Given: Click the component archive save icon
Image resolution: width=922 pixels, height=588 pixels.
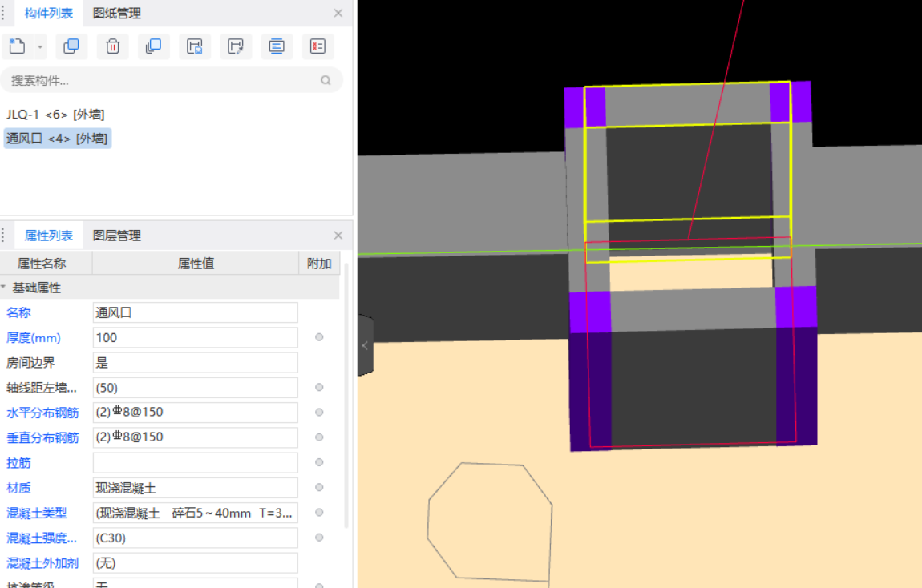Looking at the screenshot, I should click(195, 46).
